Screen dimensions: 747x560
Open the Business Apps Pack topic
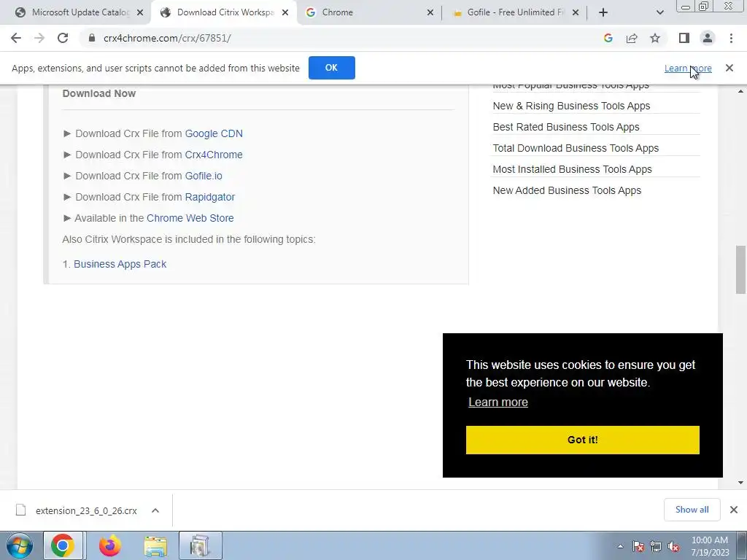(120, 264)
